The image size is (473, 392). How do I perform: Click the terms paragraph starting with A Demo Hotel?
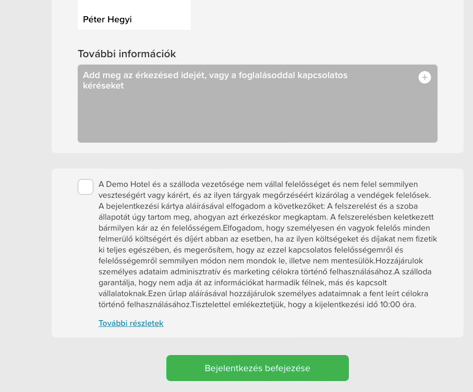[267, 244]
